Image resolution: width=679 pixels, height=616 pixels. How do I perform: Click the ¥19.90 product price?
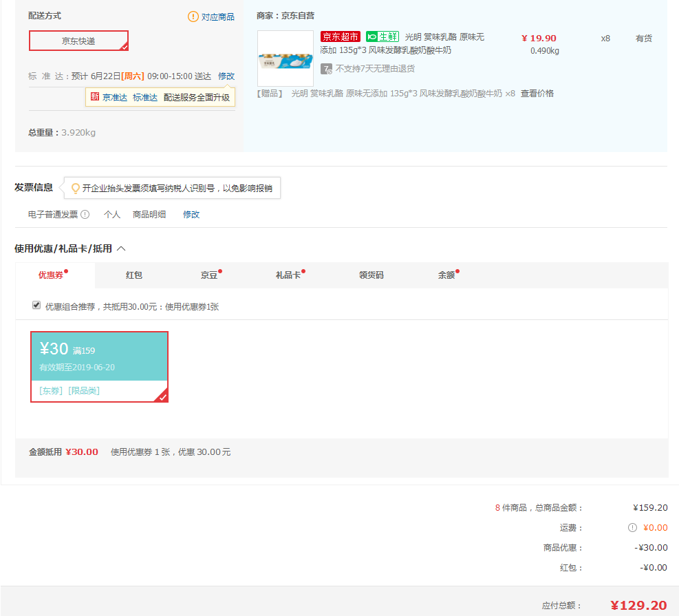pyautogui.click(x=539, y=38)
